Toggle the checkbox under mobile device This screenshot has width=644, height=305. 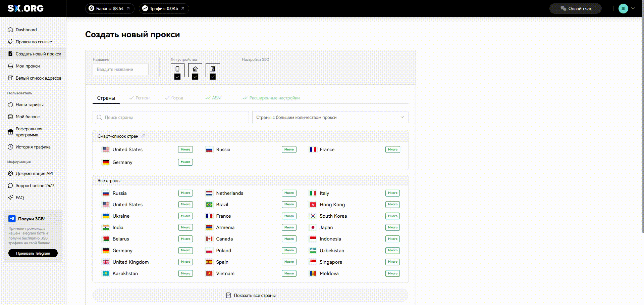click(x=177, y=77)
